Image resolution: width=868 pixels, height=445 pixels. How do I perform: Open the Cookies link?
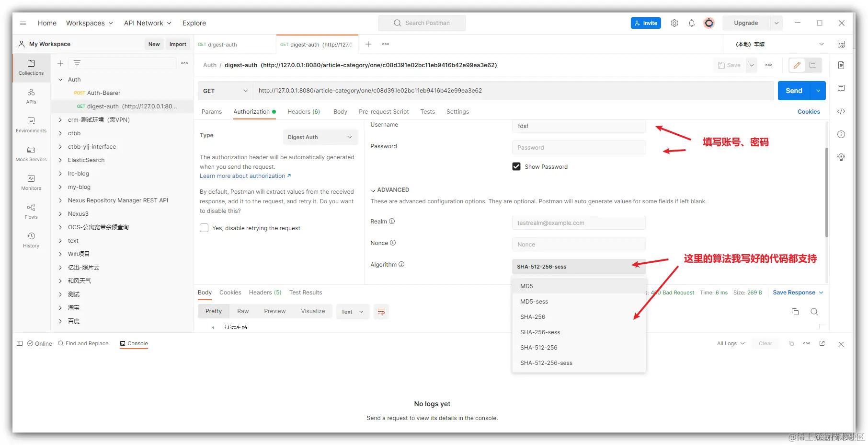click(x=809, y=112)
